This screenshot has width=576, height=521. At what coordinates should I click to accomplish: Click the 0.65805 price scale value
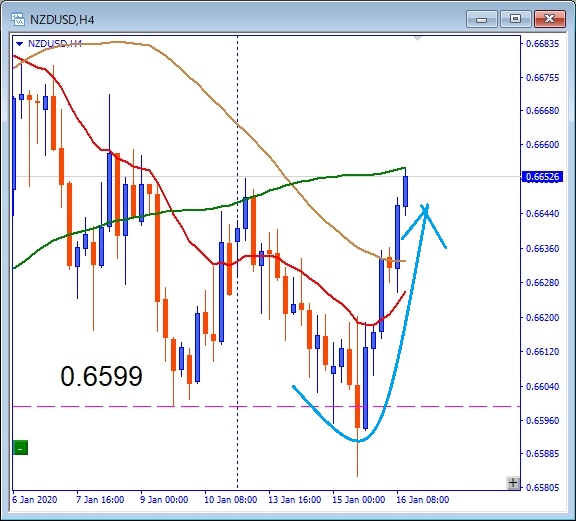(543, 488)
